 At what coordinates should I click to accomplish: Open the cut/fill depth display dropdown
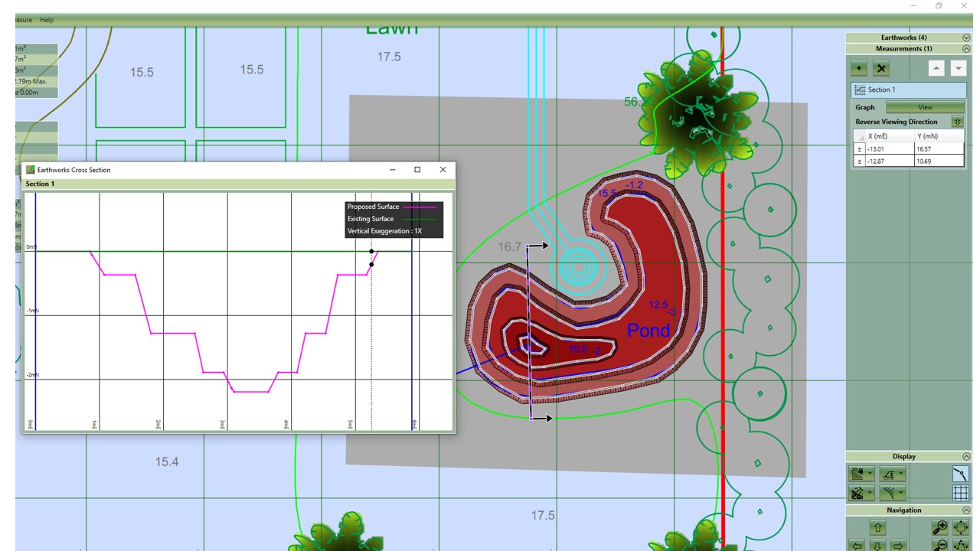coord(892,474)
